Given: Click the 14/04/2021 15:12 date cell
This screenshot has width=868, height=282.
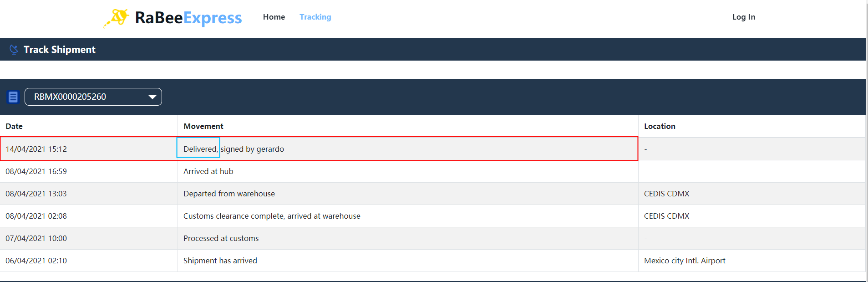Looking at the screenshot, I should 36,149.
